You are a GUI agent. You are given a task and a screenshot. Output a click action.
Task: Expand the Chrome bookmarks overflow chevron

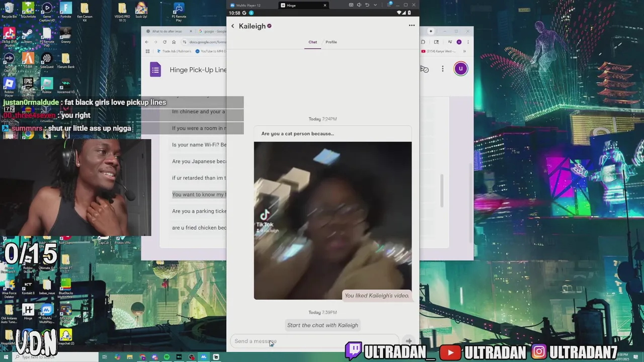pos(464,51)
